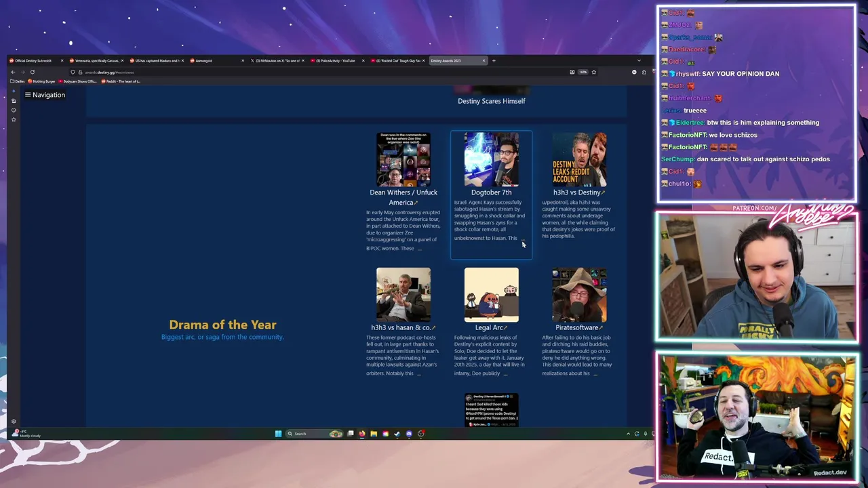Viewport: 868px width, 488px height.
Task: Bookmark this page with star icon
Action: point(594,72)
